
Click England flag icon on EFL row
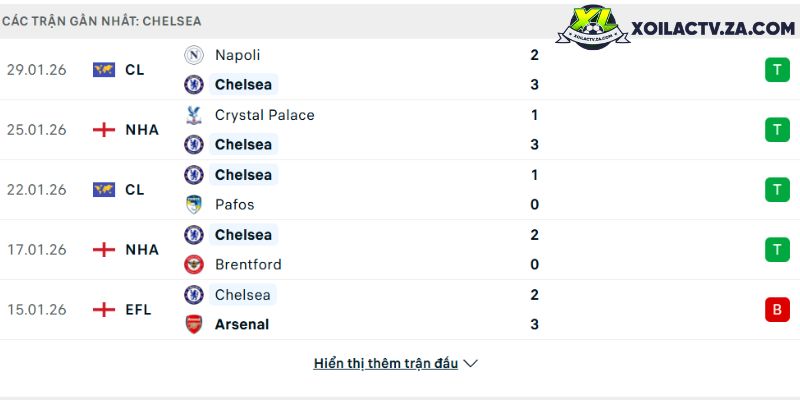pyautogui.click(x=104, y=310)
